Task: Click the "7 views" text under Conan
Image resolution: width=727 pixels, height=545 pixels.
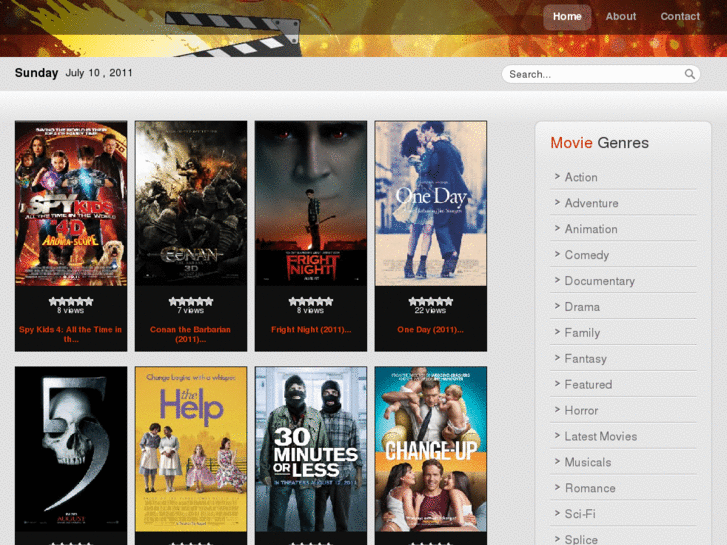Action: coord(191,310)
